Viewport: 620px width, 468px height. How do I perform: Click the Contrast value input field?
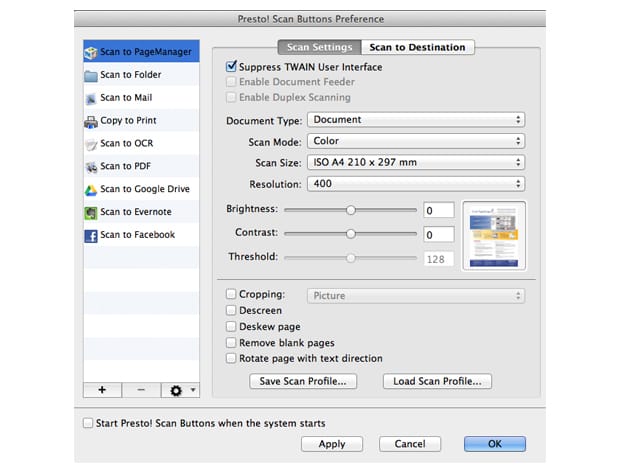438,235
